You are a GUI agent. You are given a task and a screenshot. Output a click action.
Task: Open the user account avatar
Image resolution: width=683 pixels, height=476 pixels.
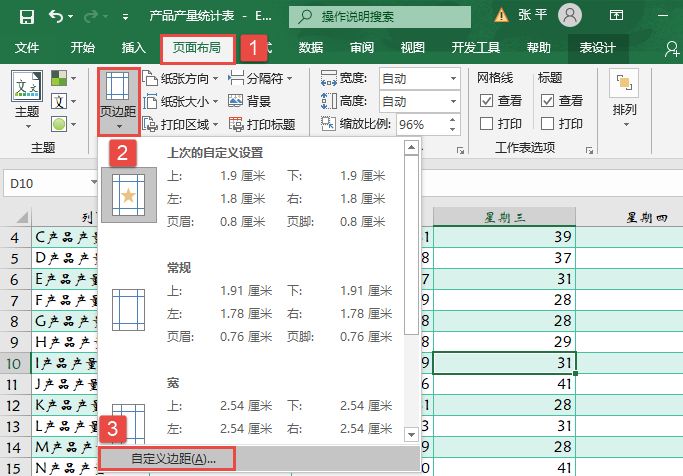pyautogui.click(x=570, y=15)
